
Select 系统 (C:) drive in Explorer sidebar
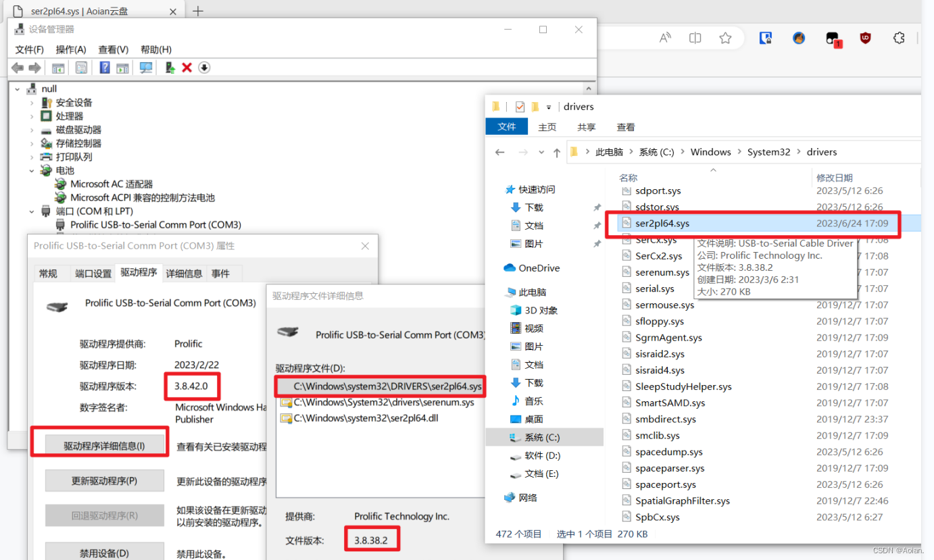[x=544, y=437]
